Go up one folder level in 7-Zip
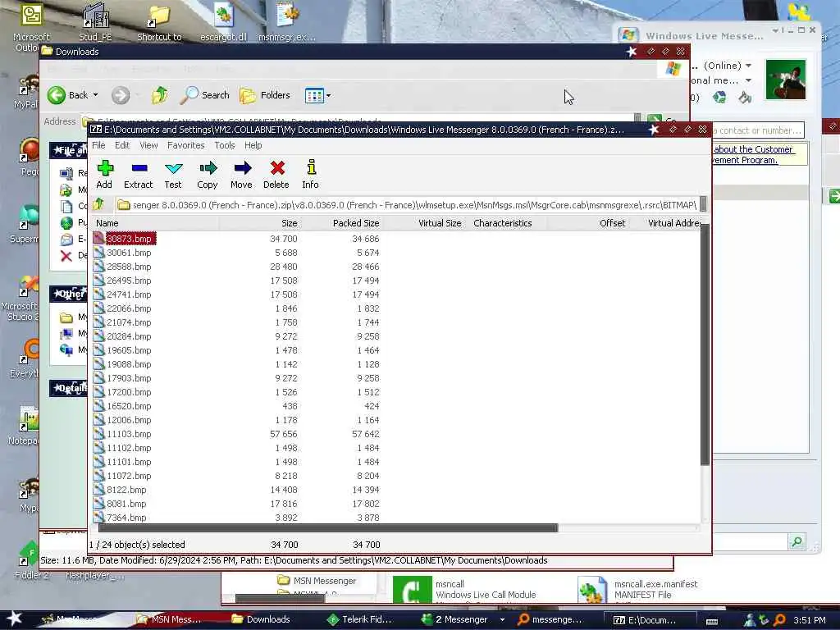Screen dimensions: 840x630 99,204
